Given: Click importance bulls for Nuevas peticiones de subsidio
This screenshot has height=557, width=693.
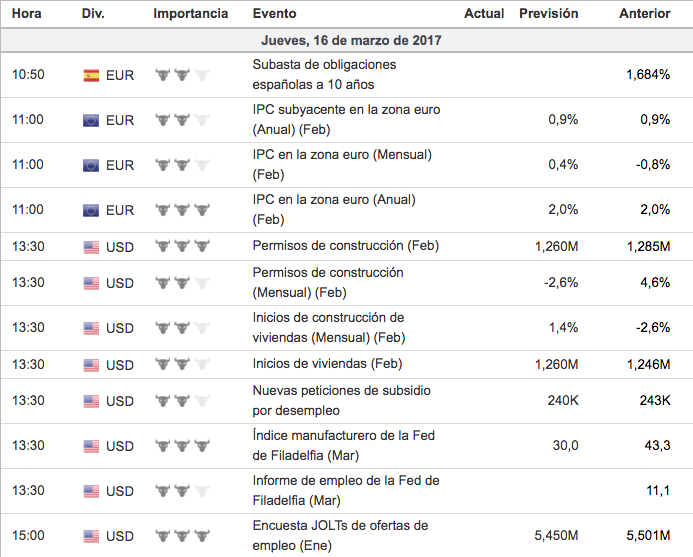Looking at the screenshot, I should pyautogui.click(x=183, y=401).
